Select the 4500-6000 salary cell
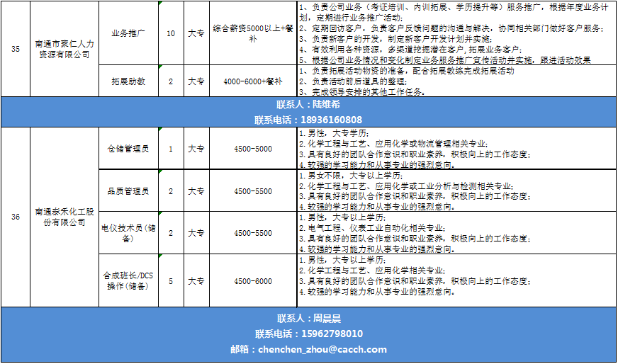This screenshot has width=618, height=364. [253, 281]
